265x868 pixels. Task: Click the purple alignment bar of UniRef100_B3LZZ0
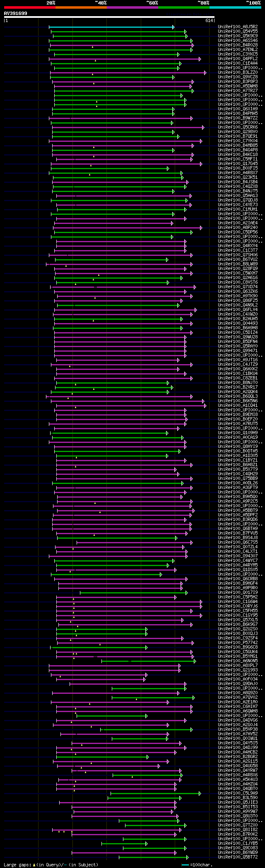[x=128, y=73]
